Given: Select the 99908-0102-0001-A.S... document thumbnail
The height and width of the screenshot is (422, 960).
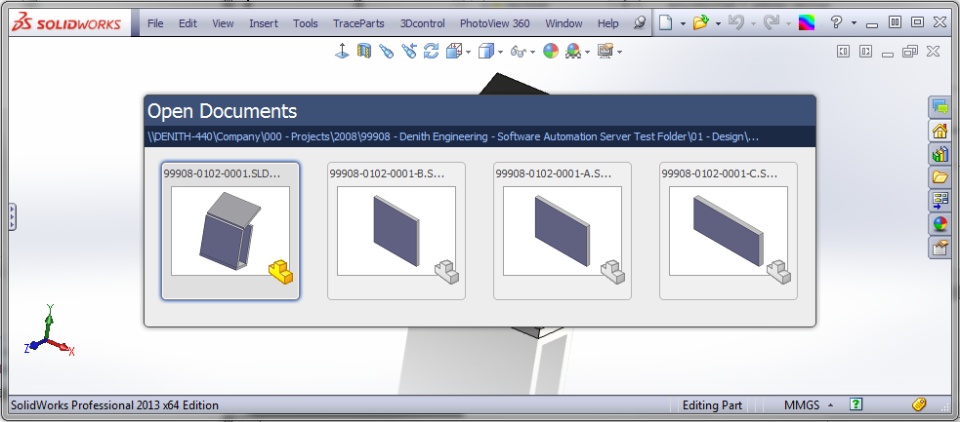Looking at the screenshot, I should coord(562,231).
